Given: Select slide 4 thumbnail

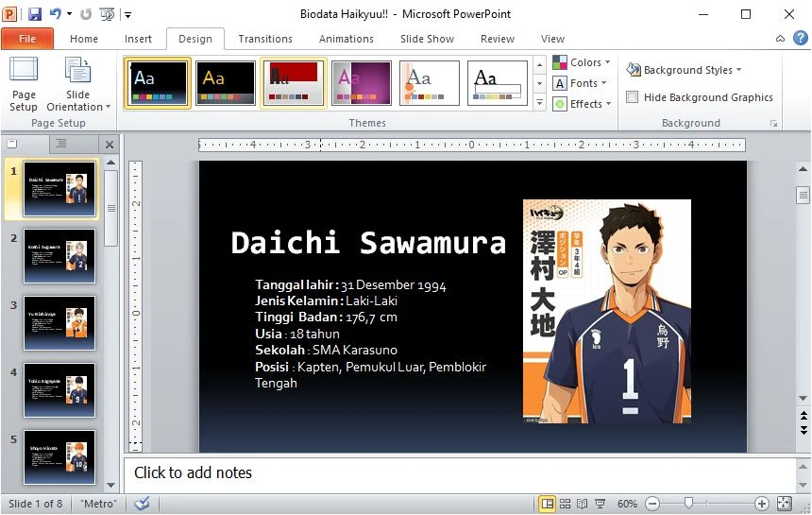Looking at the screenshot, I should pyautogui.click(x=59, y=390).
